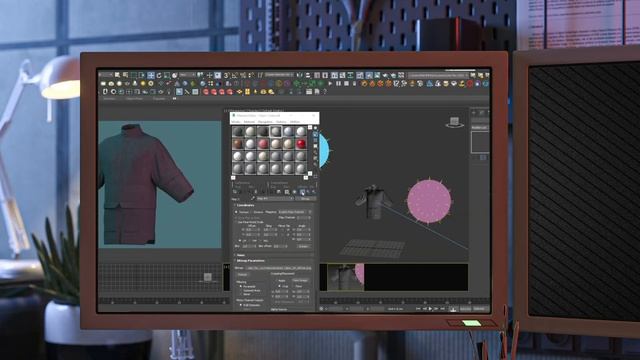Viewport: 640px width, 360px height.
Task: Click the first red round icon in third toolbar row
Action: 205,92
